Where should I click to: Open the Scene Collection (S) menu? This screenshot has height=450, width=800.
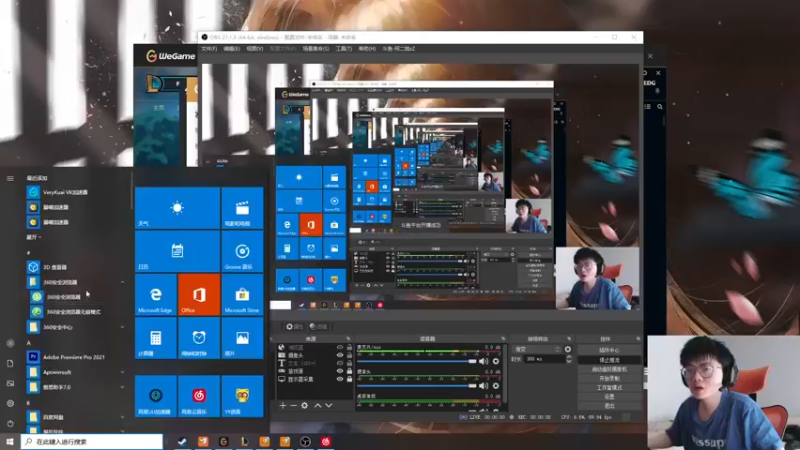point(316,49)
